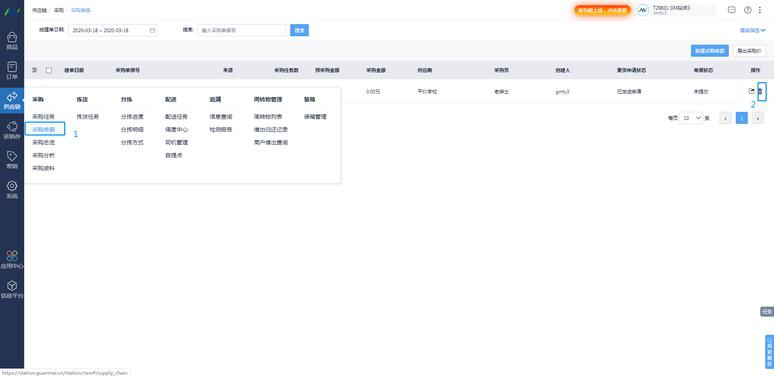The image size is (774, 377).
Task: Open 信息平台 cube icon in sidebar
Action: tap(12, 290)
